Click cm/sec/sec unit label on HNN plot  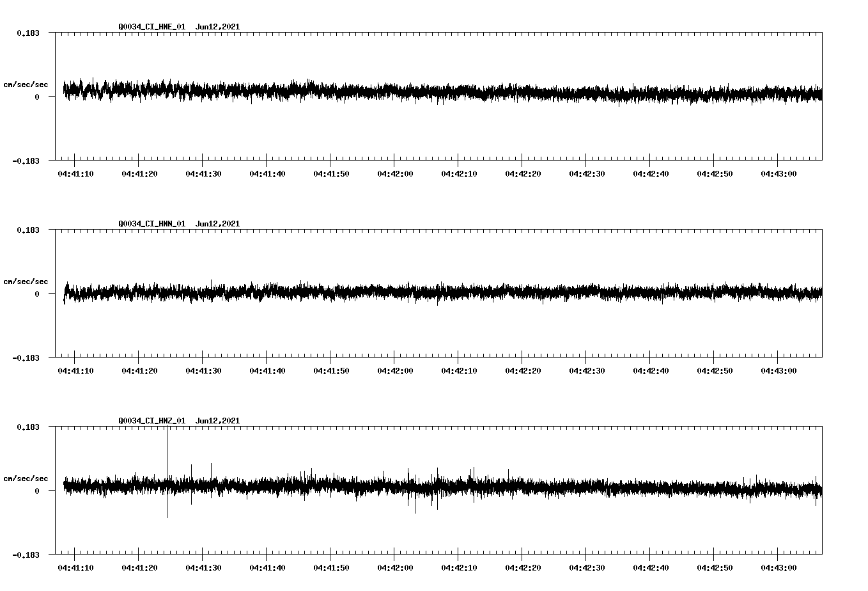pyautogui.click(x=26, y=281)
